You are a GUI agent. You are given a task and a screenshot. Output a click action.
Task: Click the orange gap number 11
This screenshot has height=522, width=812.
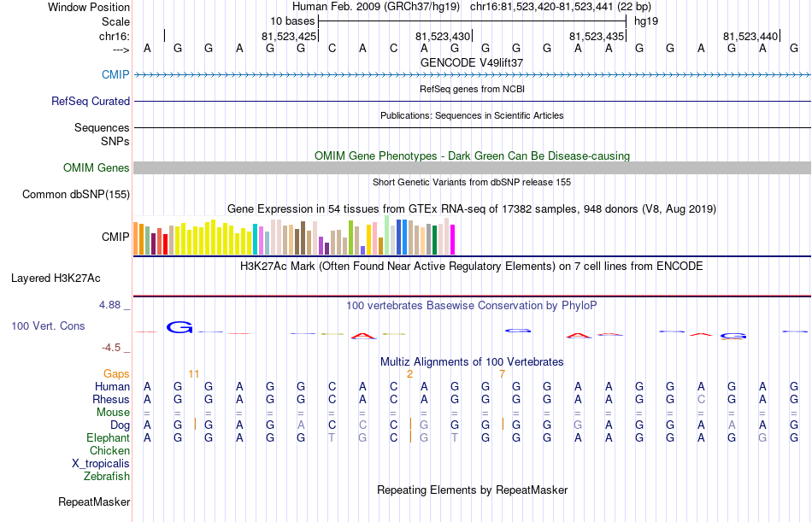194,374
